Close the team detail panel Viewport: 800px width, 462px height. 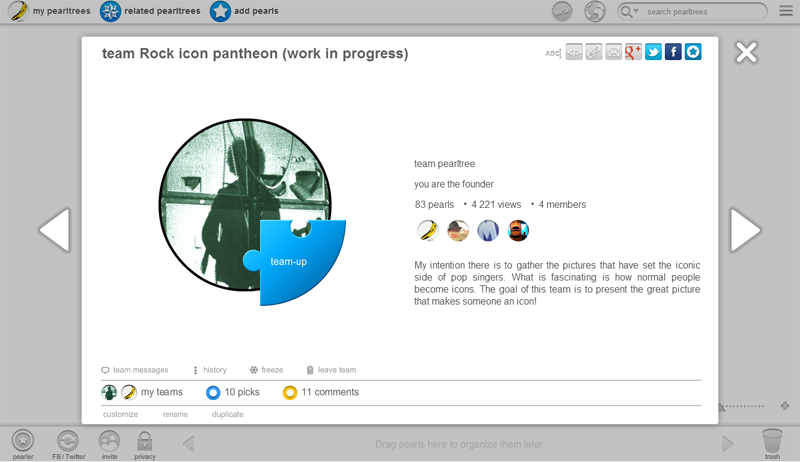[746, 52]
